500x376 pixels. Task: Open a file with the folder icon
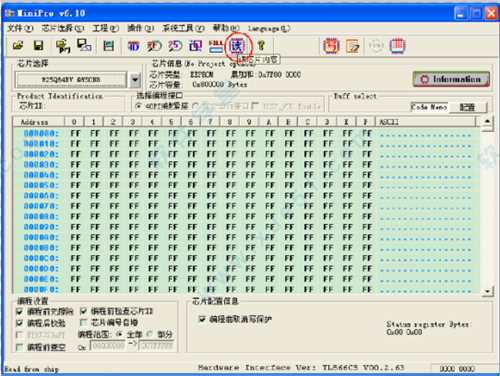click(x=18, y=45)
